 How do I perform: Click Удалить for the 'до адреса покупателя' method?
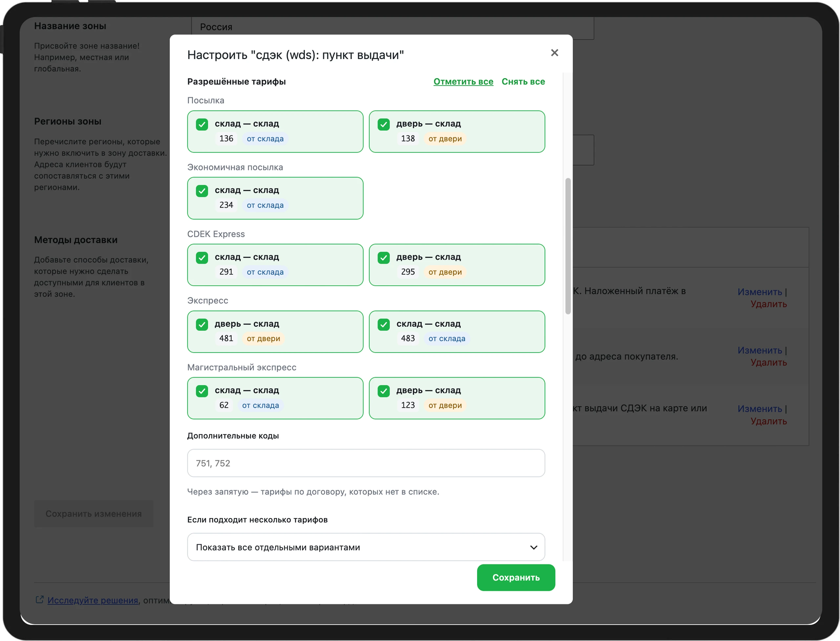tap(768, 362)
